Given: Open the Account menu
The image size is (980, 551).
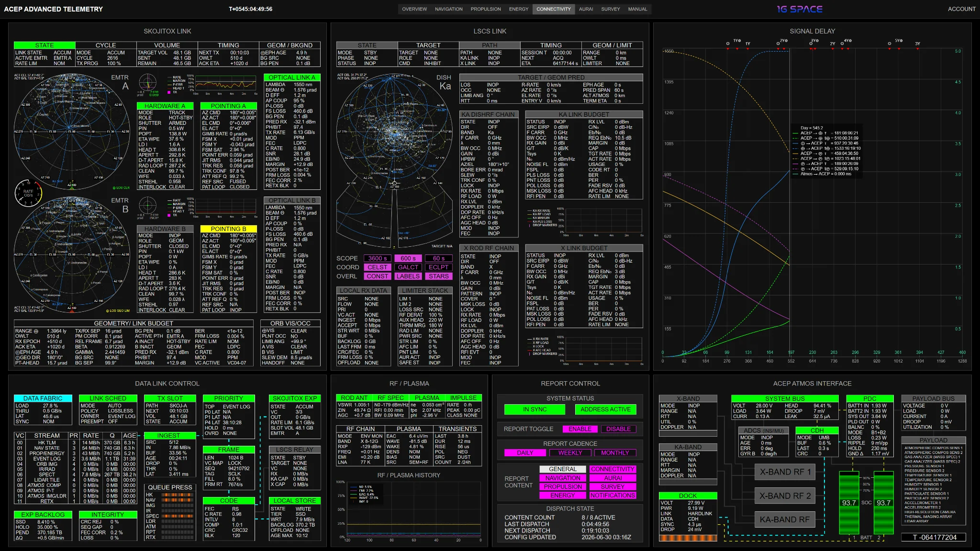Looking at the screenshot, I should click(x=961, y=9).
